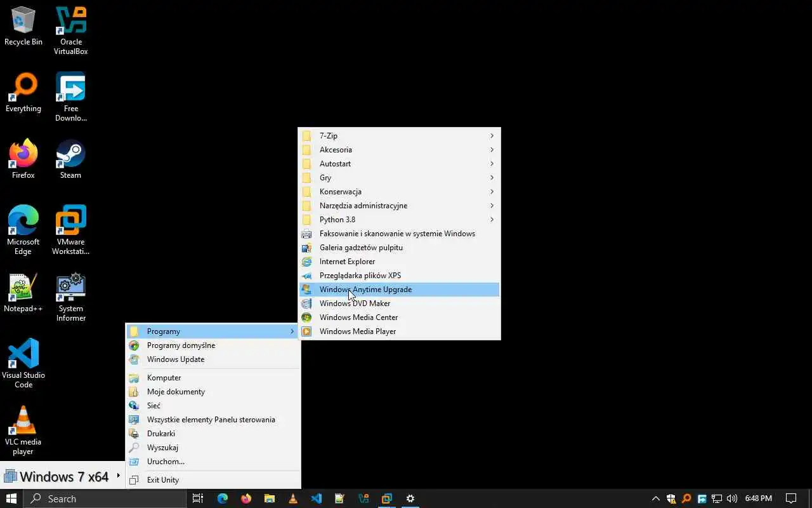812x508 pixels.
Task: Open File Explorer from the taskbar
Action: [x=270, y=498]
